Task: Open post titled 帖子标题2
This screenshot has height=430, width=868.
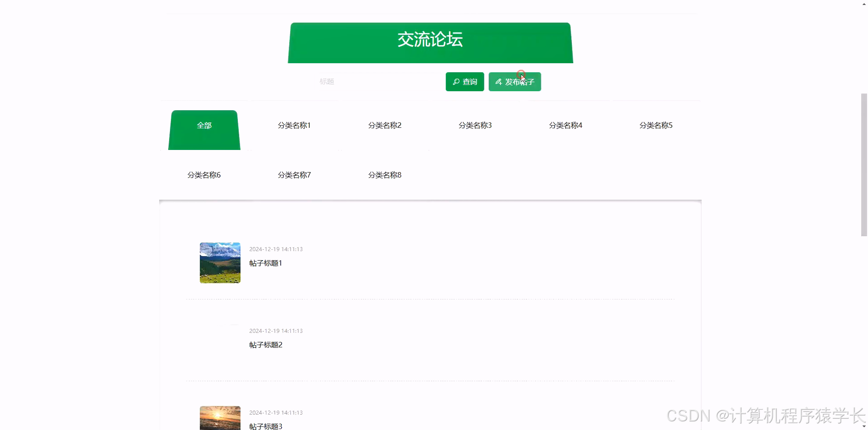Action: pyautogui.click(x=266, y=345)
